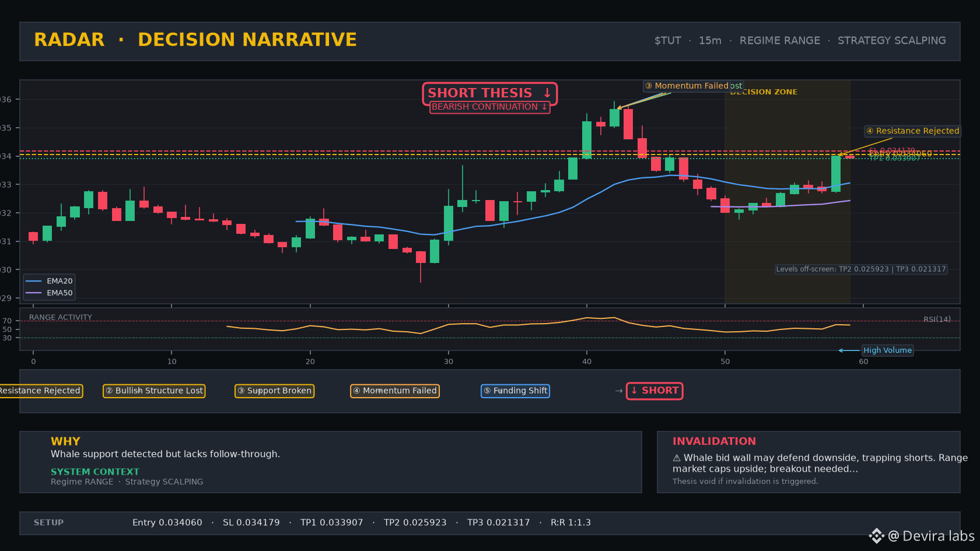
Task: Click the TP2 0.025923 value in setup
Action: point(415,523)
